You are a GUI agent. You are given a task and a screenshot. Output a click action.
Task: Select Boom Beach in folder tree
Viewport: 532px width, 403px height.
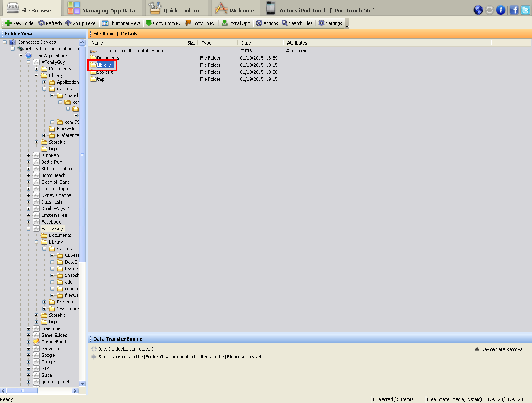coord(53,175)
